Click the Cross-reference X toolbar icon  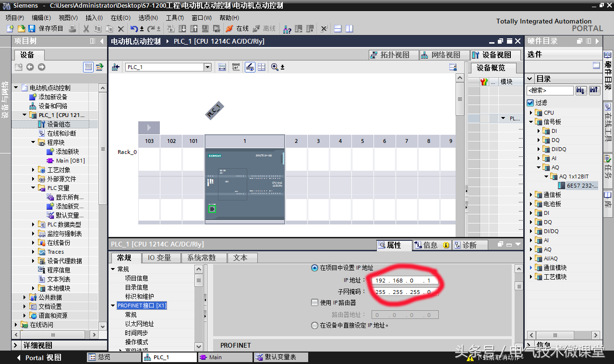324,29
